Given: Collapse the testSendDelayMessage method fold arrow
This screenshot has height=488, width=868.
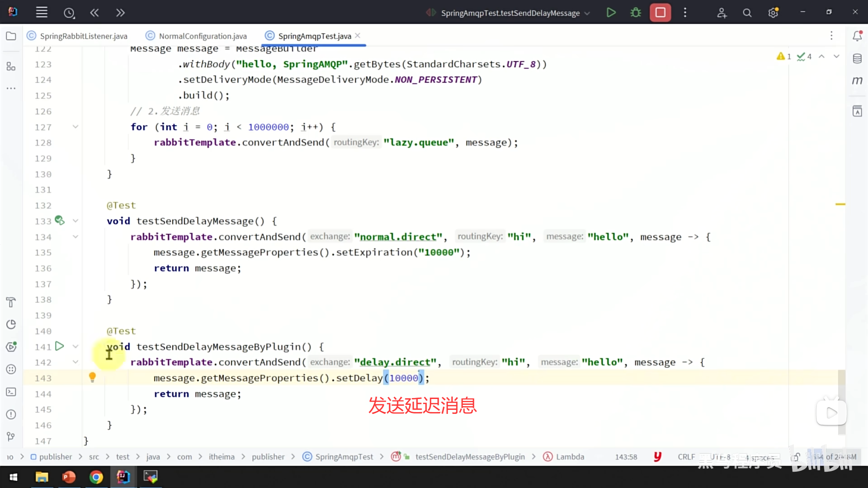Looking at the screenshot, I should (75, 221).
